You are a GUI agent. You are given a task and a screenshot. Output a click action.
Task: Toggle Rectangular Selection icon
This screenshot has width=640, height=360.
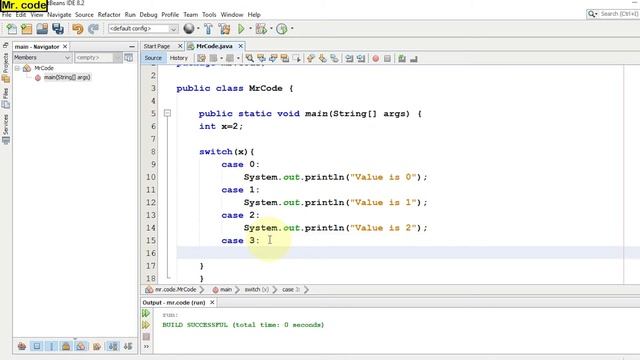click(x=297, y=58)
